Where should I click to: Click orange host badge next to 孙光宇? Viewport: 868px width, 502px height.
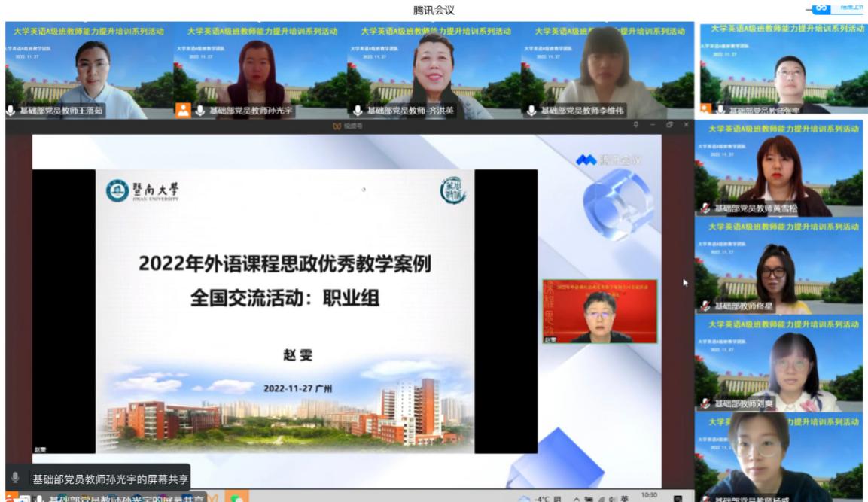click(183, 111)
